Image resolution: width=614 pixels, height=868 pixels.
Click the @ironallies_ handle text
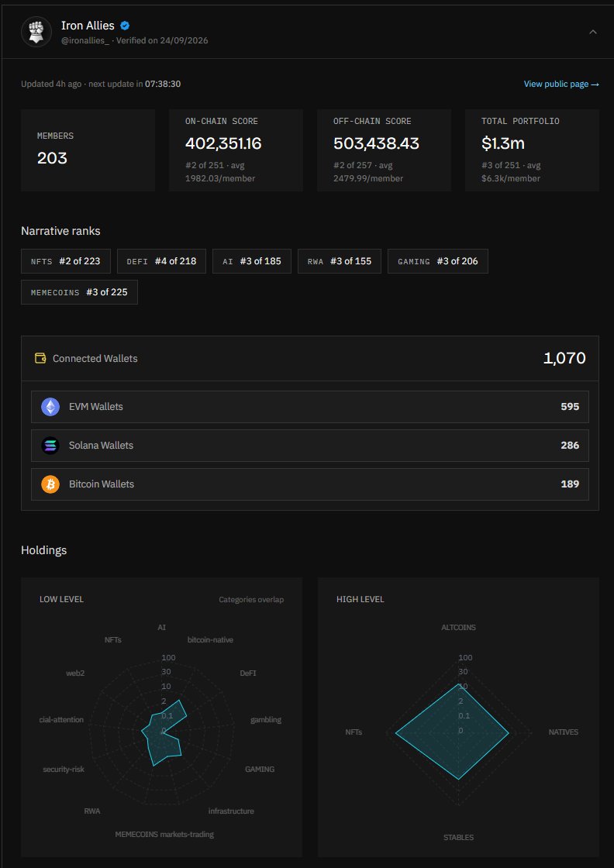pos(86,41)
